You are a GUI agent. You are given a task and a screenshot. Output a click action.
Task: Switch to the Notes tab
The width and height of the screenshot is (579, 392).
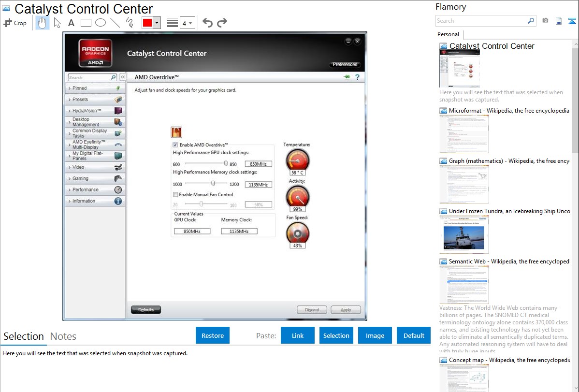tap(63, 336)
